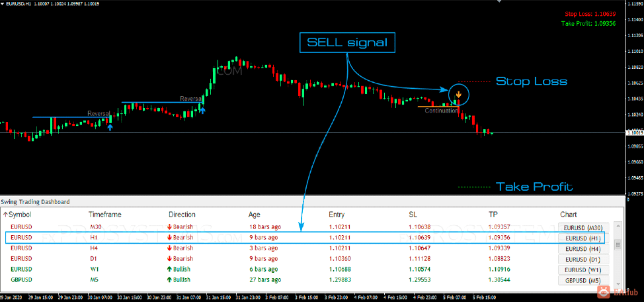Image resolution: width=644 pixels, height=302 pixels.
Task: Click the sort arrow beside Symbol header
Action: point(5,215)
